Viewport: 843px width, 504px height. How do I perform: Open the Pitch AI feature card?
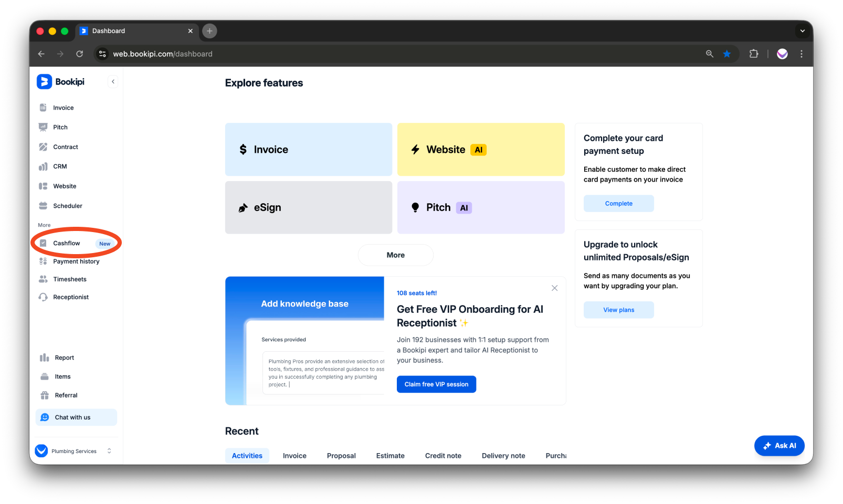pos(481,207)
